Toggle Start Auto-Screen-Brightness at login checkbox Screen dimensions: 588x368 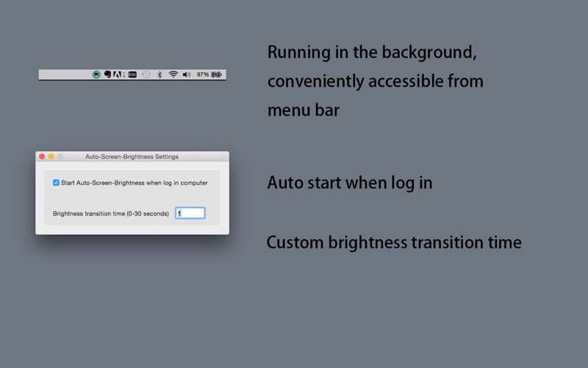[x=56, y=183]
